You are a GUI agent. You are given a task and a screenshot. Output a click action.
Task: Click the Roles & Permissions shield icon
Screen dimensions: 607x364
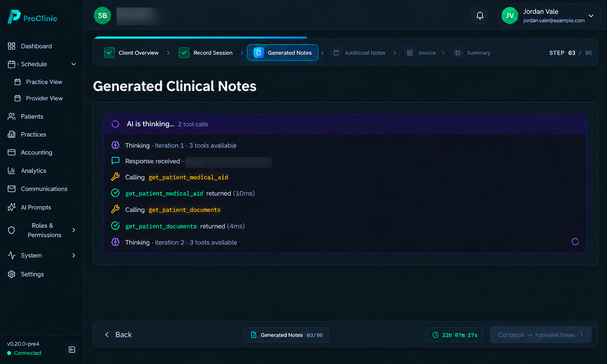tap(12, 230)
